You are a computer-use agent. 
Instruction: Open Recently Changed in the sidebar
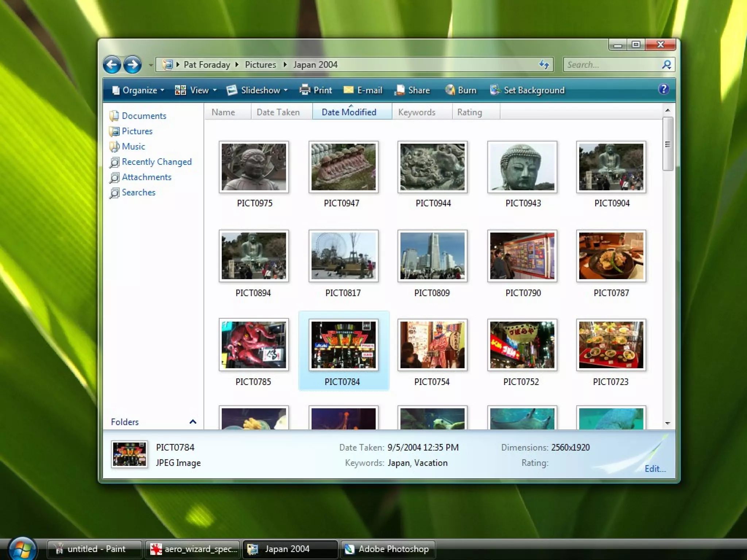156,162
